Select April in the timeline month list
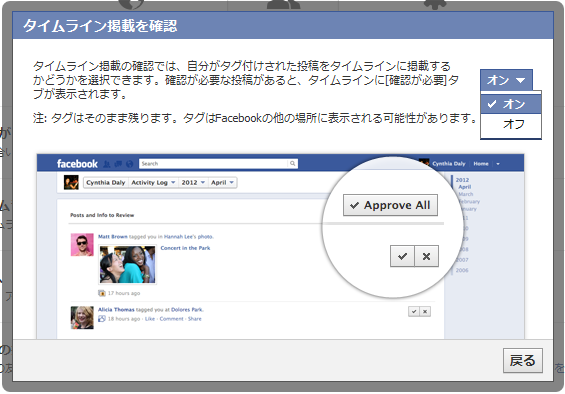This screenshot has height=394, width=565. point(464,187)
